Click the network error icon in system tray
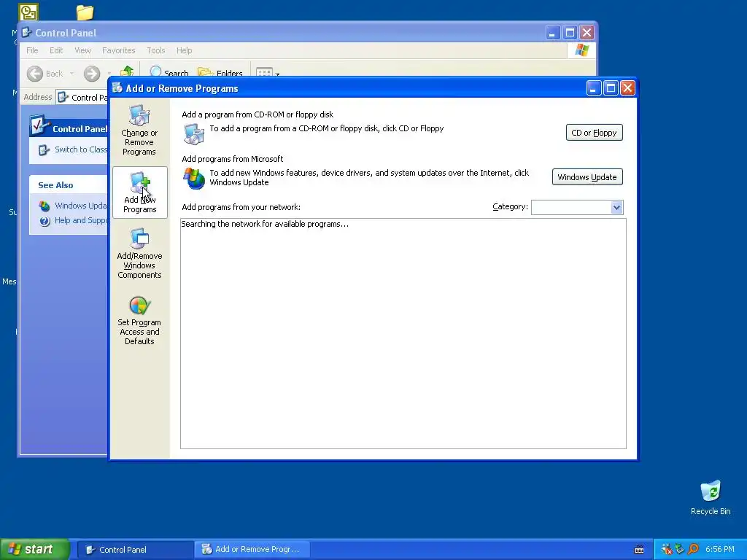 667,550
